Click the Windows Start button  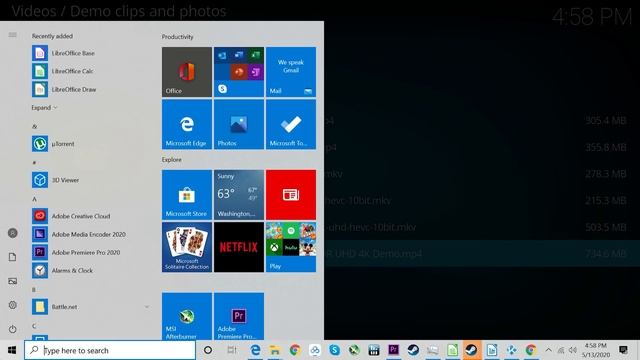(12, 350)
